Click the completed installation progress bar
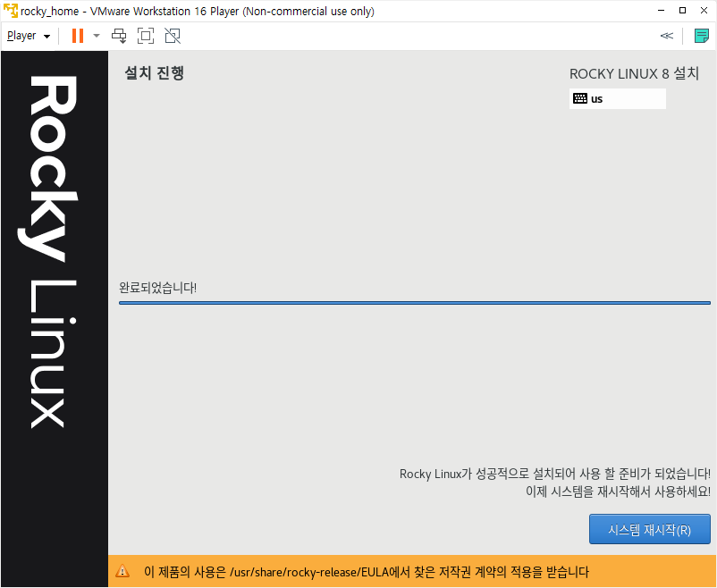 click(x=414, y=303)
